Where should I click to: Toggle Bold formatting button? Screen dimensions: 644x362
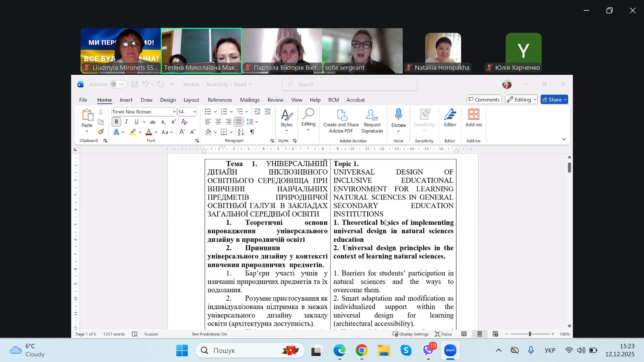coord(116,122)
